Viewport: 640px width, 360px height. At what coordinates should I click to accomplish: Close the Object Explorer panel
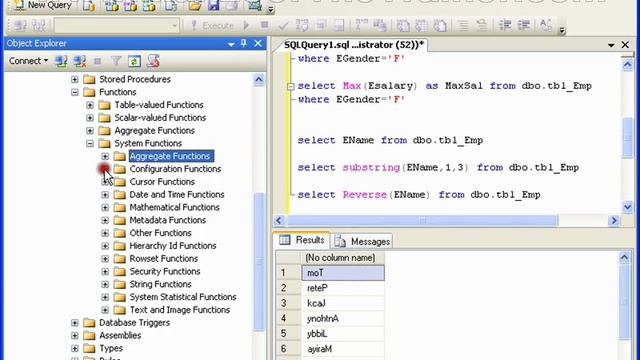(x=258, y=43)
